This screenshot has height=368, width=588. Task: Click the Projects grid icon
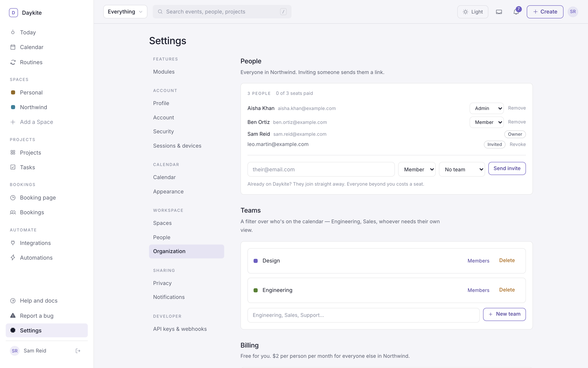(x=13, y=152)
